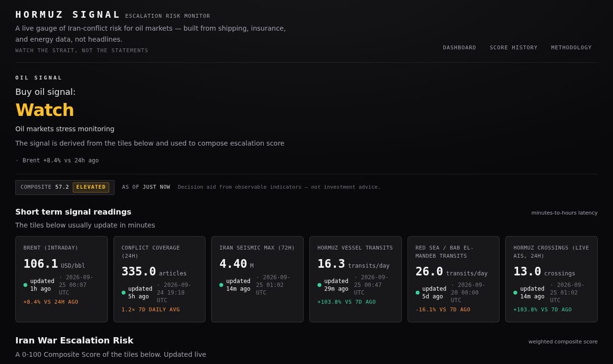
Task: Click the IRAN SEISMIC MAX (72H) heading
Action: 257,248
